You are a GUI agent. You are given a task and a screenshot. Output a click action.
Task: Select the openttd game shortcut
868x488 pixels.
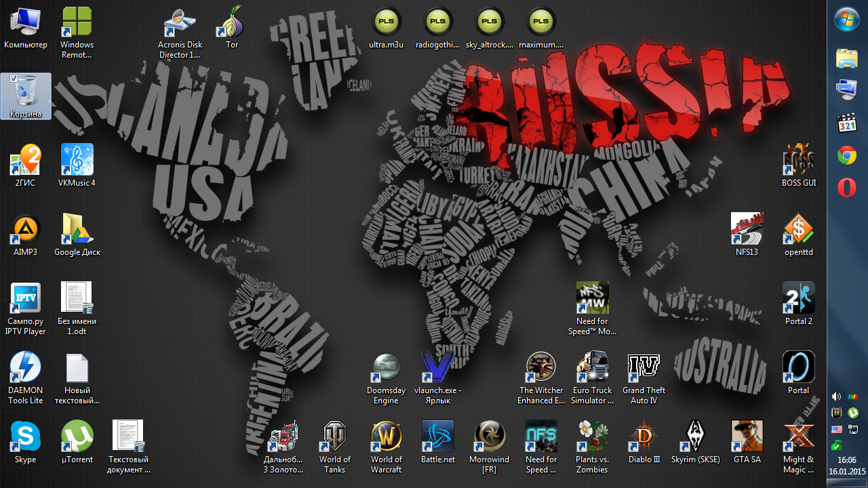[x=799, y=235]
